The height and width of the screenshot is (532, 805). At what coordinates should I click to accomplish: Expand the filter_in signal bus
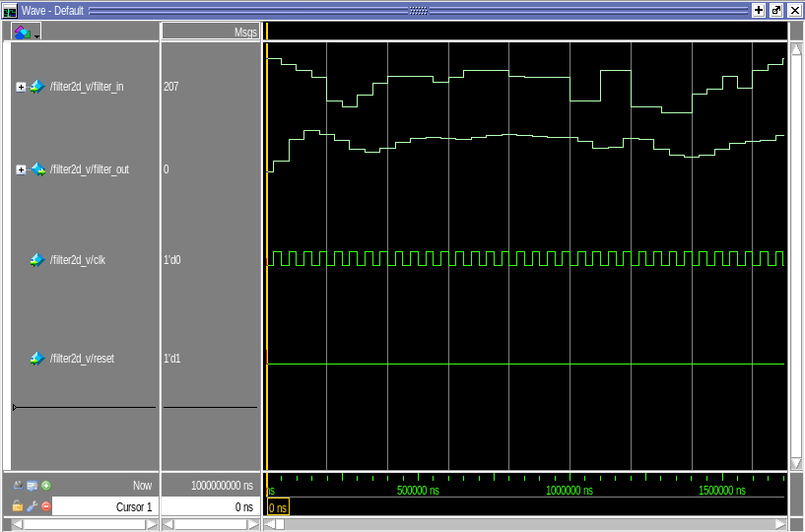(x=21, y=87)
